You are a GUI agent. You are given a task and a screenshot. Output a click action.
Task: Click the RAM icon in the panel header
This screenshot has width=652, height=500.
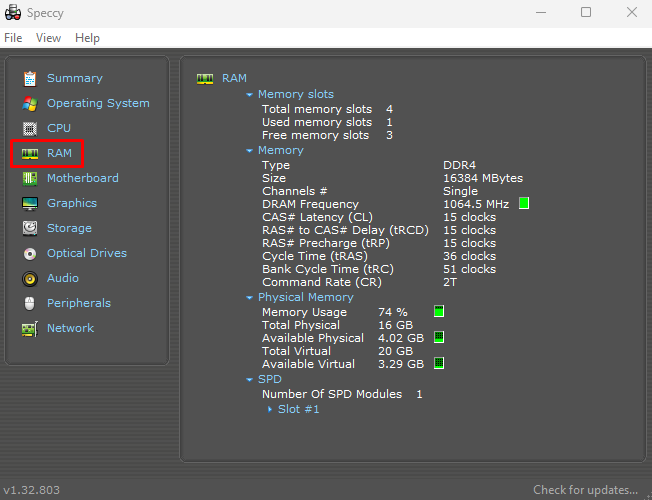(x=205, y=79)
